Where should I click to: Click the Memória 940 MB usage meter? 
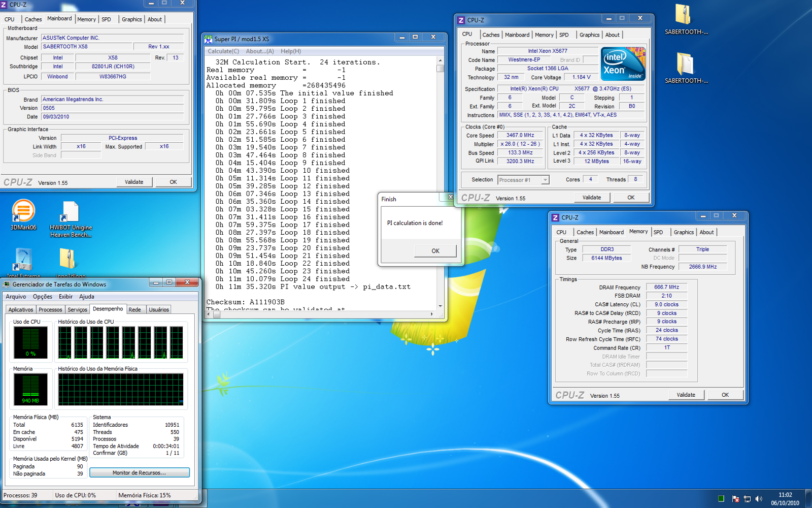click(x=30, y=390)
